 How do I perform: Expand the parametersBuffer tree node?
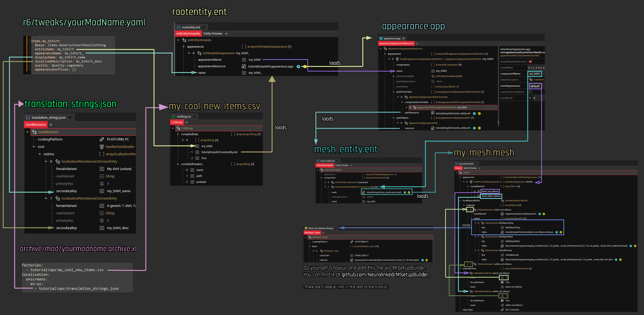394,76
